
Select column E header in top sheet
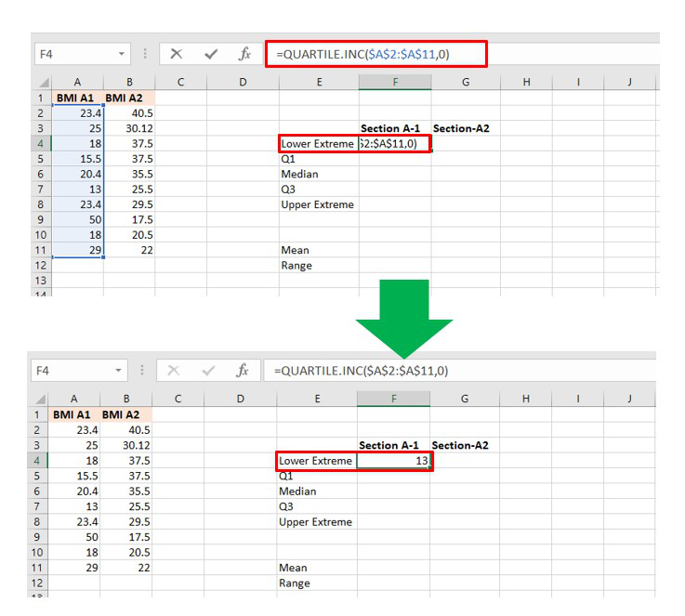click(x=320, y=82)
